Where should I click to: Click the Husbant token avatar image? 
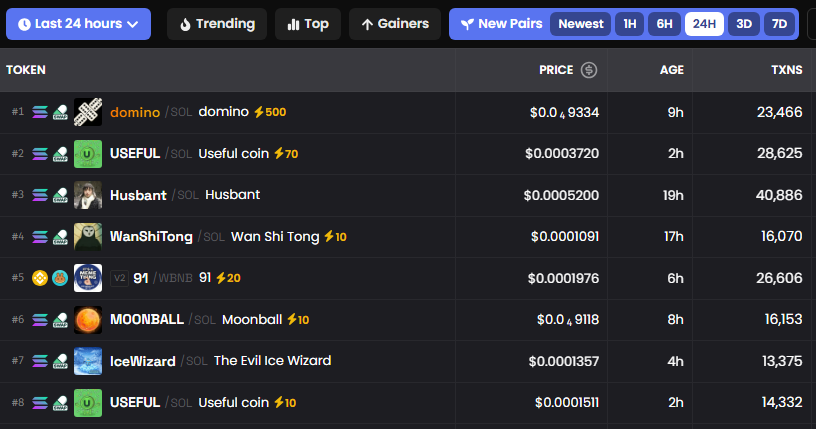pyautogui.click(x=88, y=195)
